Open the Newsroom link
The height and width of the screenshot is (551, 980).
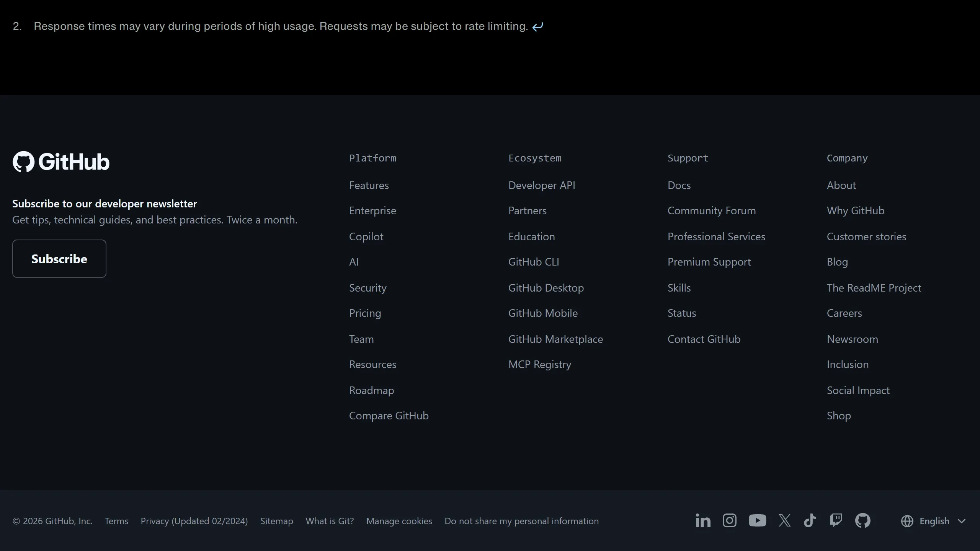click(x=852, y=339)
